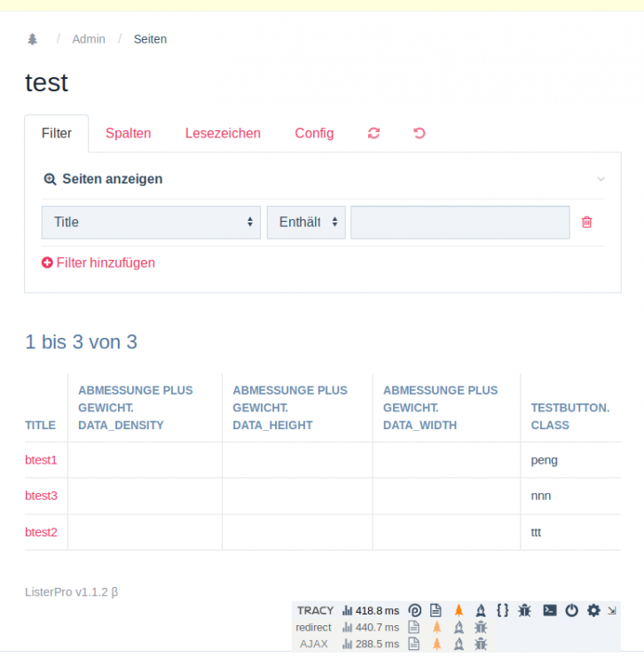Sort by the TITLE column header
The image size is (644, 665).
coord(40,426)
